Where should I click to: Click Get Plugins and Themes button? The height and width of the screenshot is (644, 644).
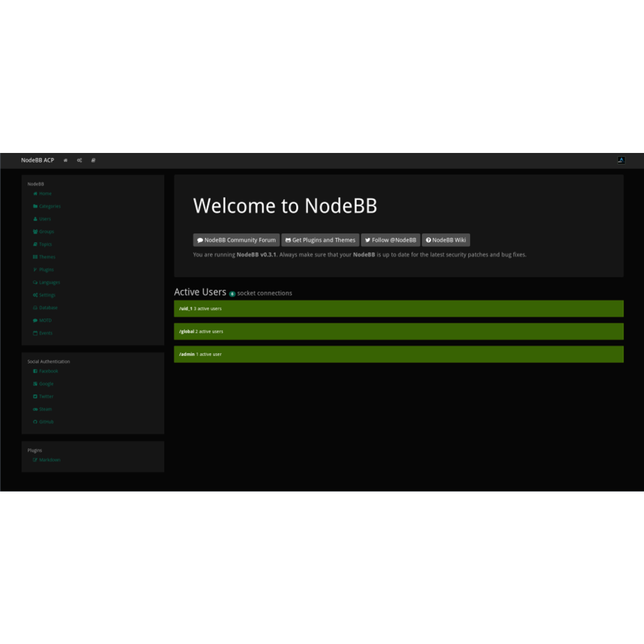tap(320, 240)
